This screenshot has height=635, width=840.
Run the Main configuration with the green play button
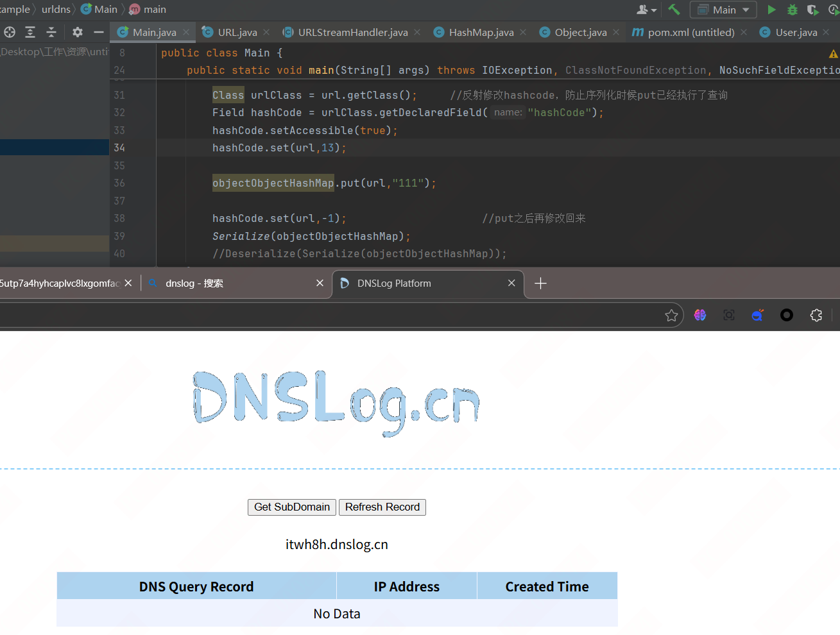pyautogui.click(x=771, y=10)
